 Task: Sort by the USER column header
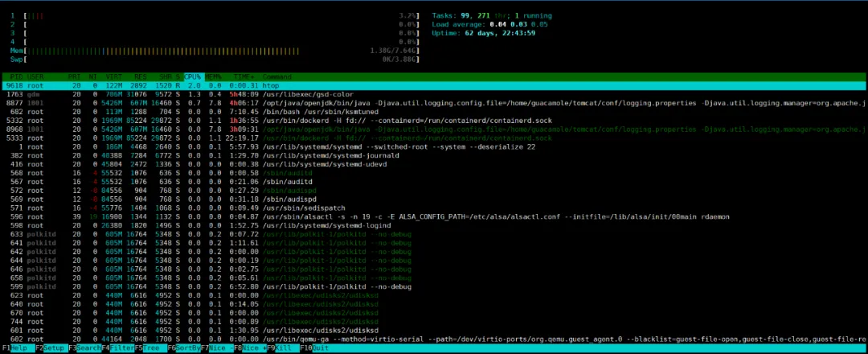click(x=35, y=77)
